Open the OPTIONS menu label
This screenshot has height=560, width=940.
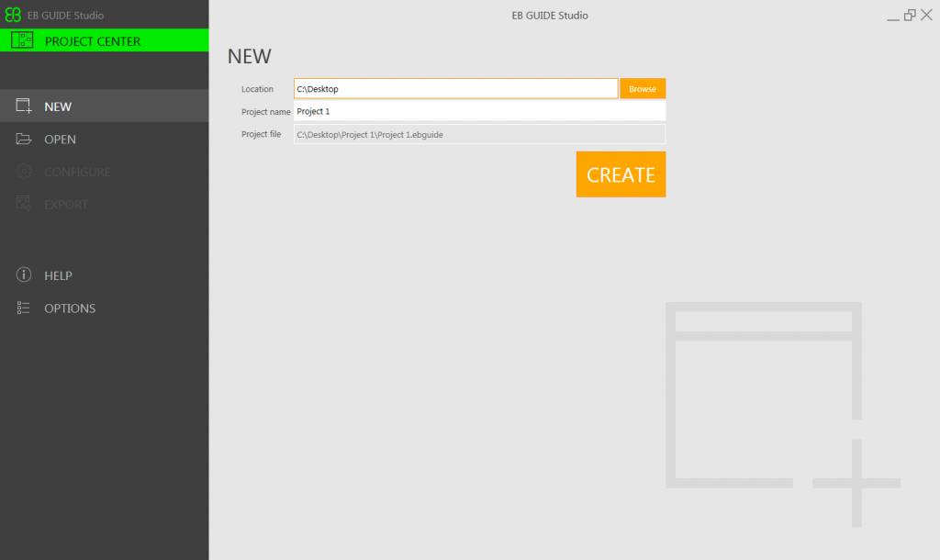(70, 308)
